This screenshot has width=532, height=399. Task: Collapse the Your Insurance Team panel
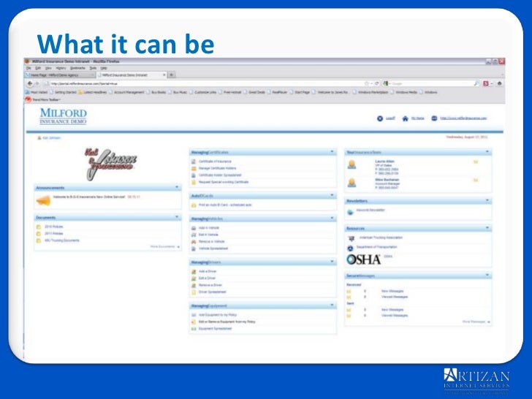pos(487,152)
